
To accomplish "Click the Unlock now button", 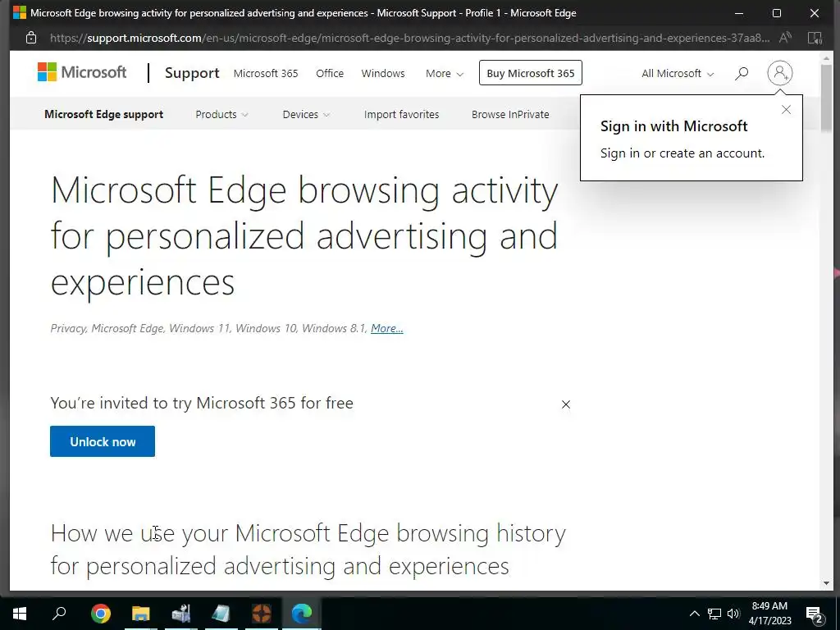I will point(103,441).
